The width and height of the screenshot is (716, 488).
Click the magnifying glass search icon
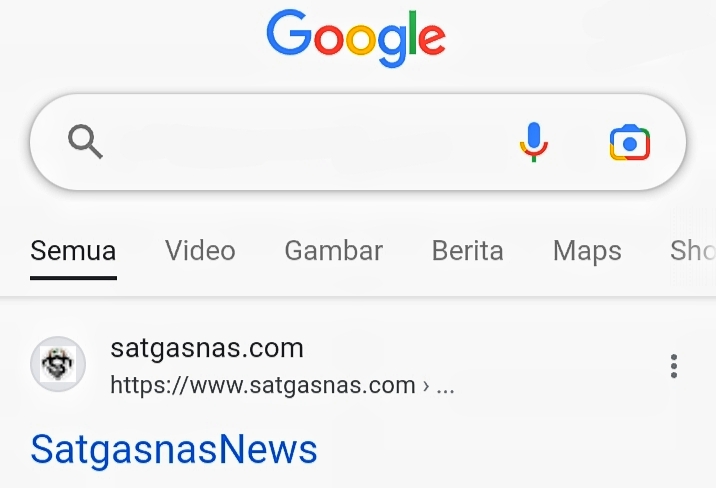coord(85,142)
